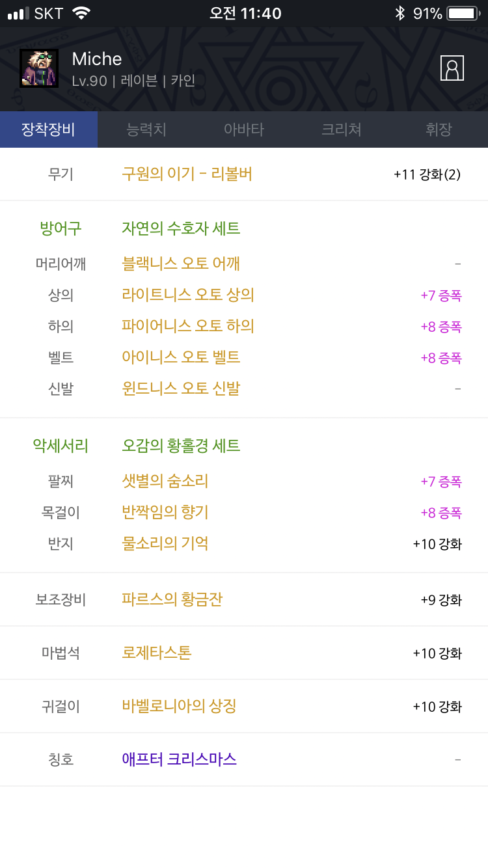View the 샛별의 숨소리 bracelet
Image resolution: width=488 pixels, height=868 pixels.
coord(165,481)
